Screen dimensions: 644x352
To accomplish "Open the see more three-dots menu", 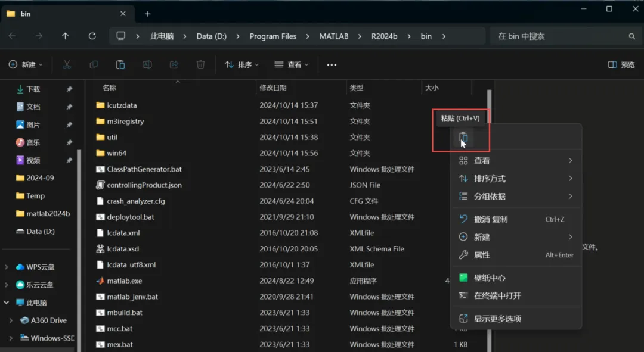I will (x=332, y=64).
